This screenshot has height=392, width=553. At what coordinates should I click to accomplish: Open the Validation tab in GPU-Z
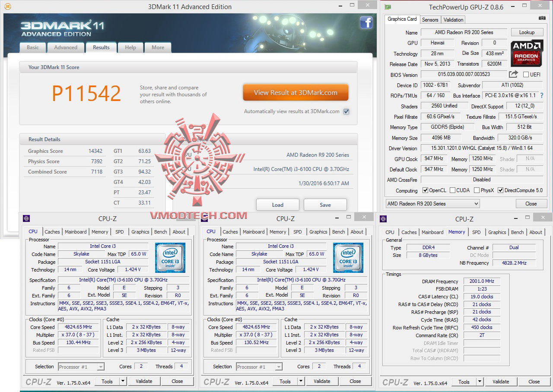click(x=454, y=20)
